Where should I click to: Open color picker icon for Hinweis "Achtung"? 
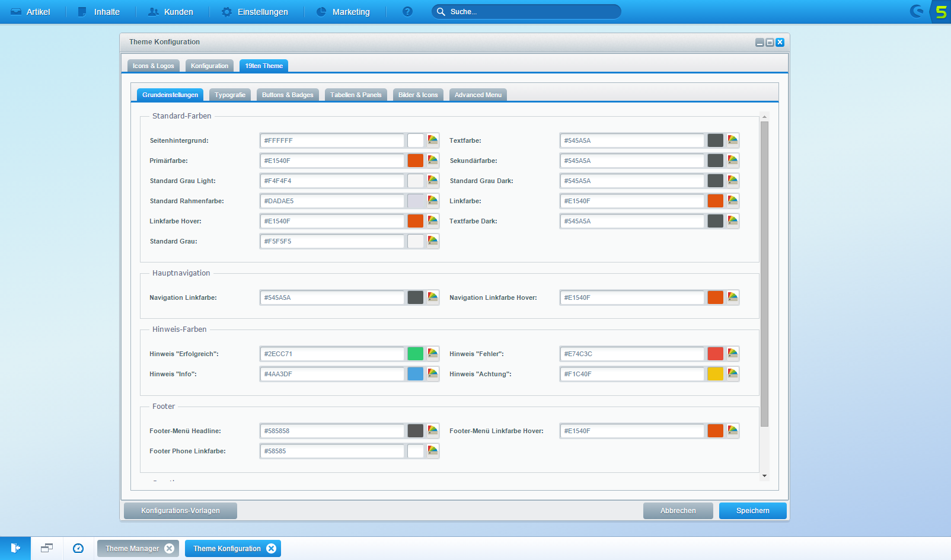pyautogui.click(x=733, y=374)
